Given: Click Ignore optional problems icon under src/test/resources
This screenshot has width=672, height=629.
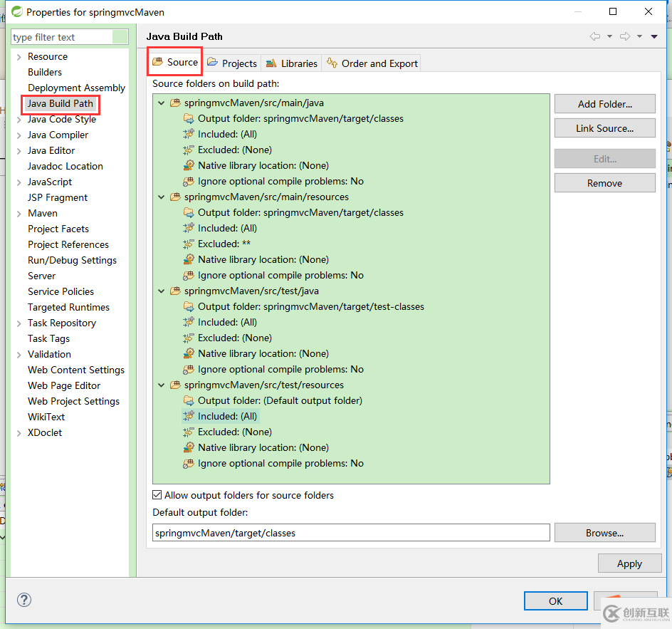Looking at the screenshot, I should pos(189,463).
